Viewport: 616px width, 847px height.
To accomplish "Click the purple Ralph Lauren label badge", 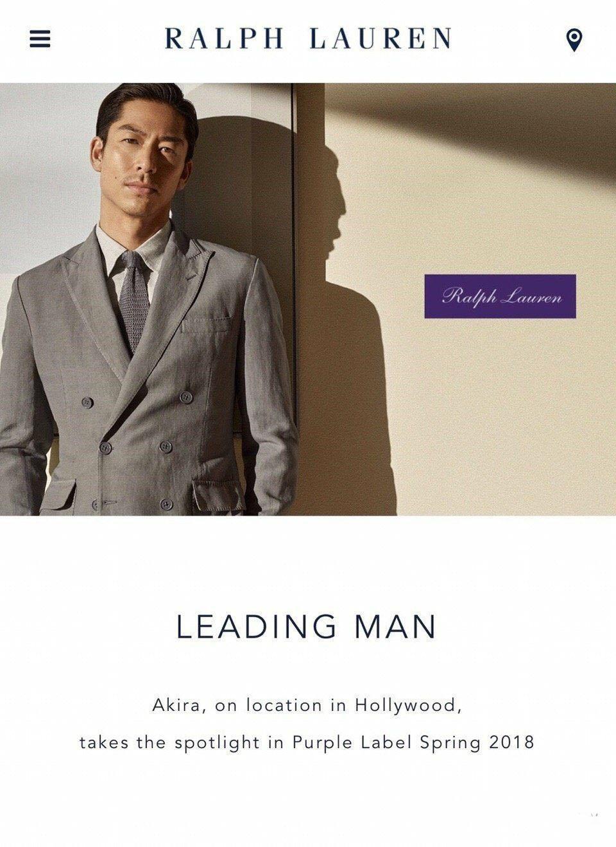I will tap(500, 296).
